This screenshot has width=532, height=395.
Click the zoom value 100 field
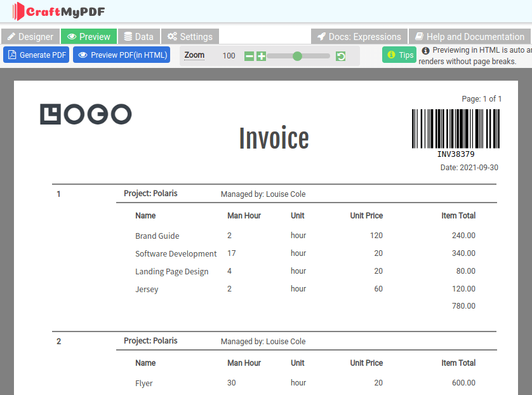[229, 56]
